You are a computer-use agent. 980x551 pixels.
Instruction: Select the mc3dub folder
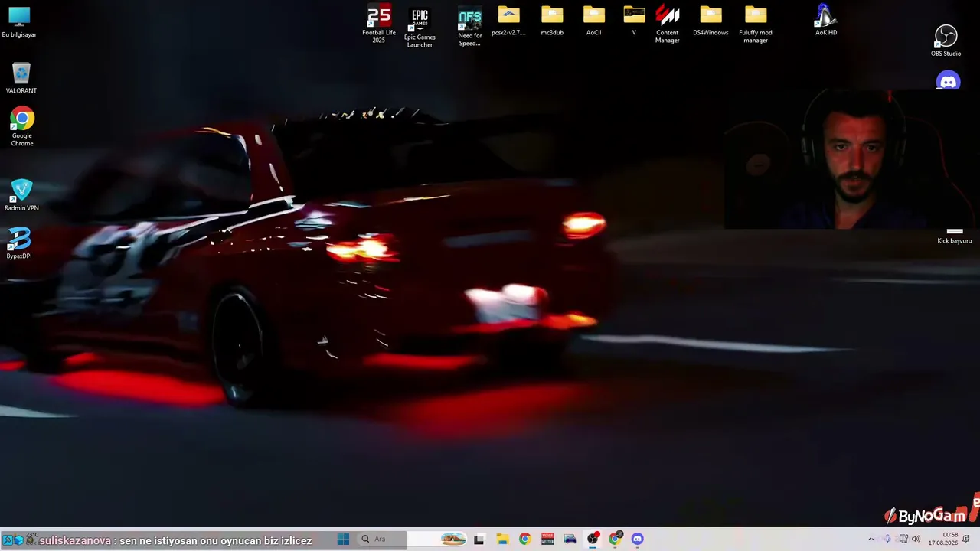coord(552,21)
